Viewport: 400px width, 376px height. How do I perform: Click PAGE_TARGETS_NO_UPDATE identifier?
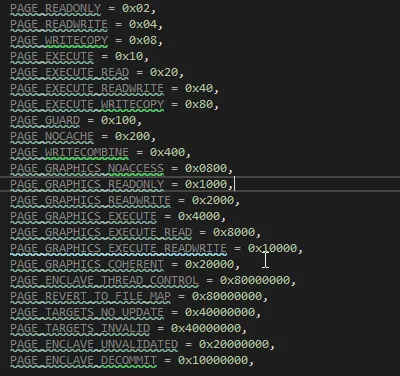tap(87, 312)
